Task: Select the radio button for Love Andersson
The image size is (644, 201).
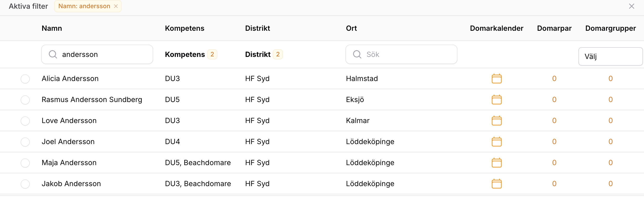Action: coord(25,121)
